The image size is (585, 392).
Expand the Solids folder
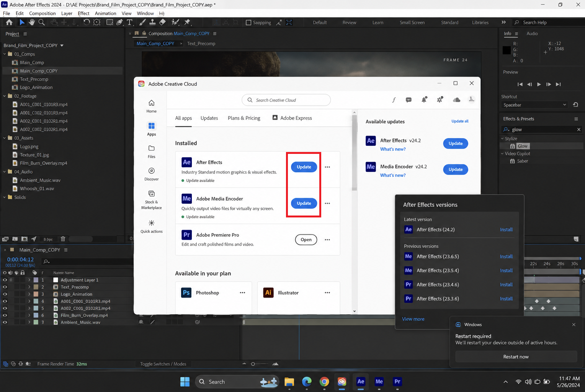point(5,197)
